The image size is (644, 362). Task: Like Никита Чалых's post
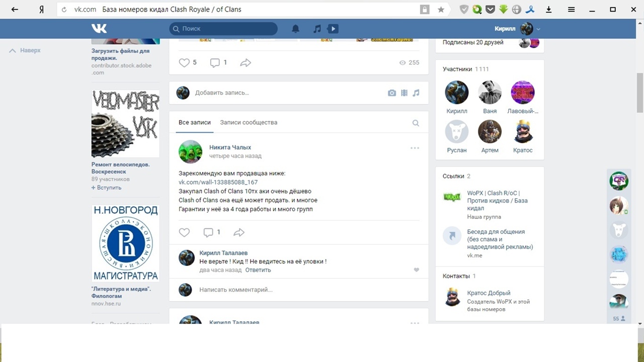click(185, 232)
